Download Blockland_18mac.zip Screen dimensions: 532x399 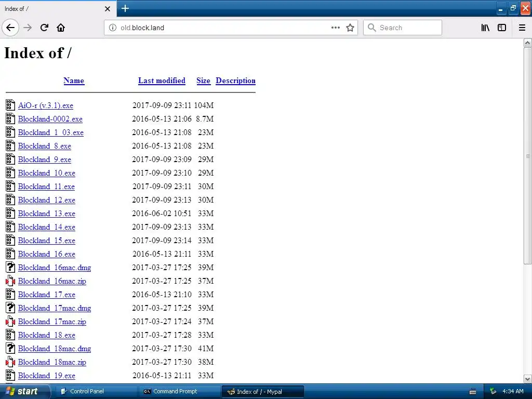(x=52, y=362)
